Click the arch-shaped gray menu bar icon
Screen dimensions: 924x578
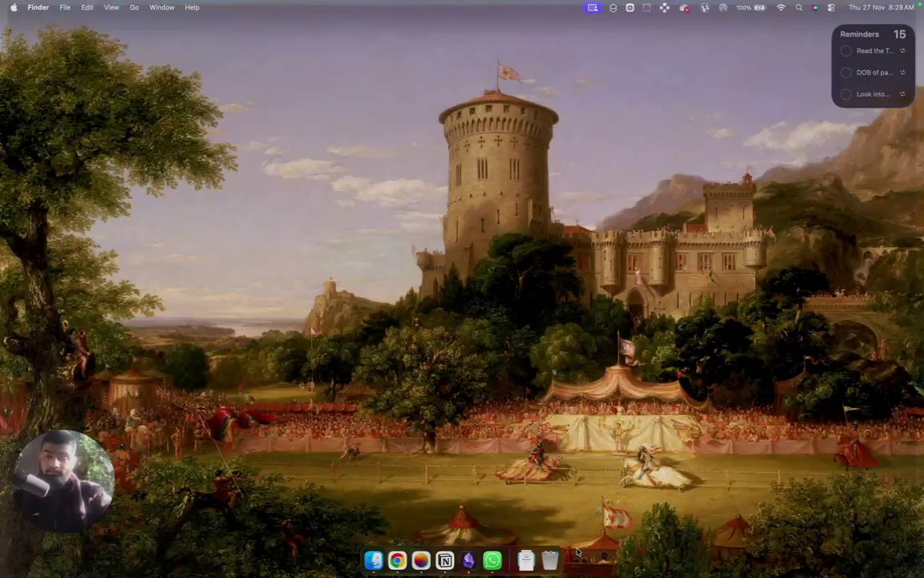tap(723, 8)
